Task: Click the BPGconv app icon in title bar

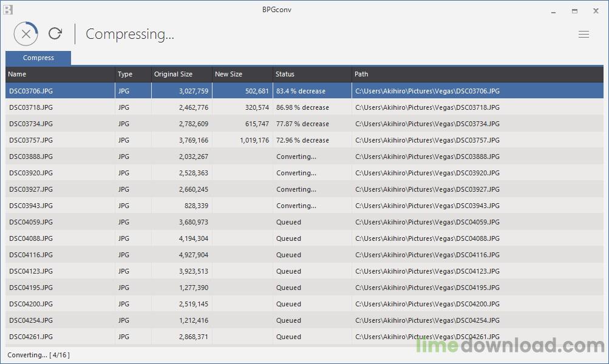Action: pos(7,10)
